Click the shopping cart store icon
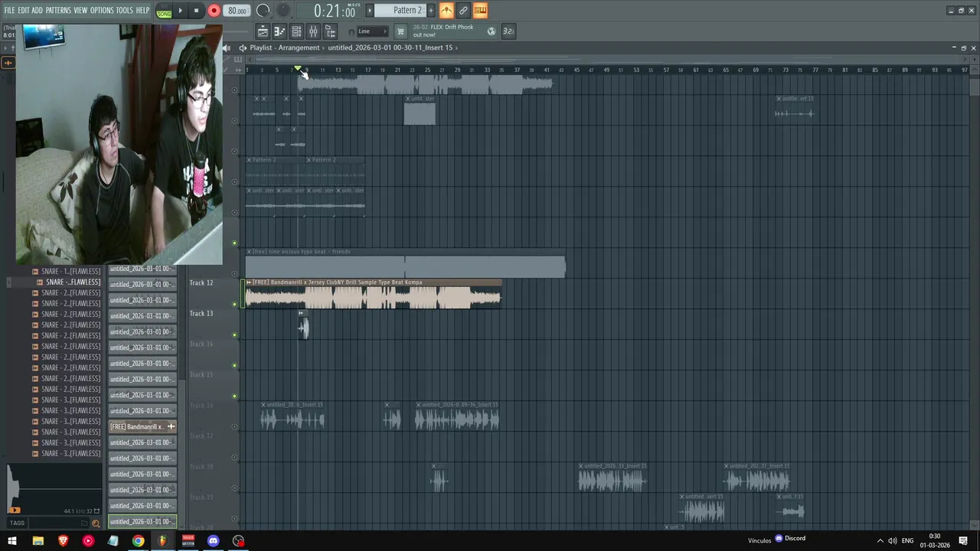The width and height of the screenshot is (980, 551). tap(400, 31)
